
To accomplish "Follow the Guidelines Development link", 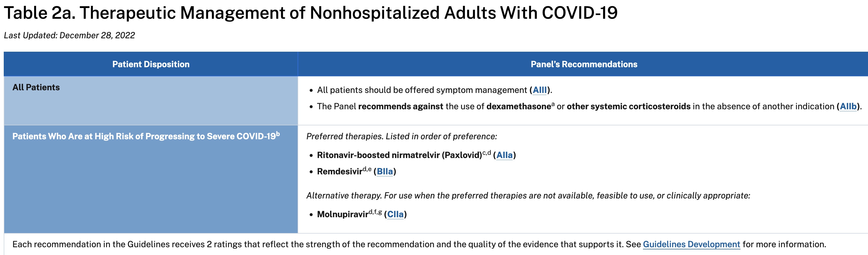I will click(691, 244).
